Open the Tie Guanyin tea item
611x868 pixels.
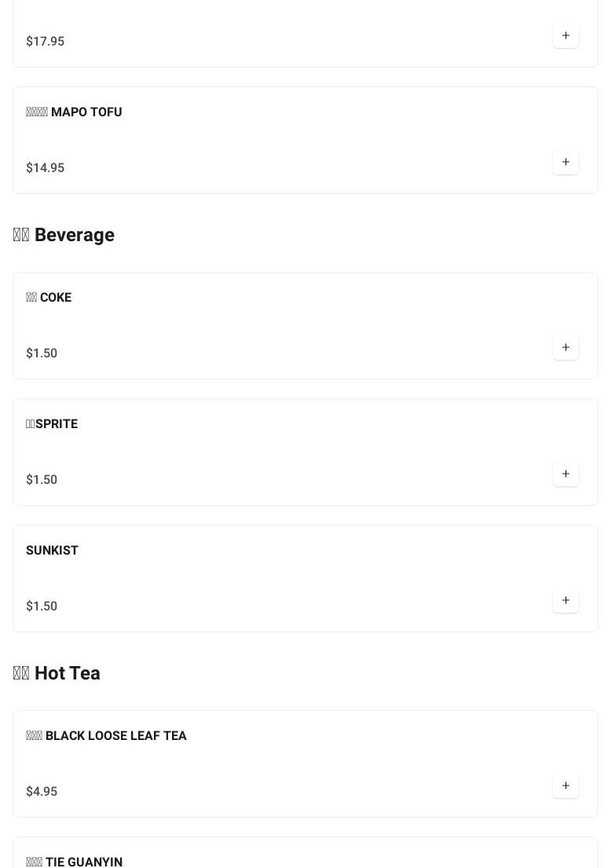click(74, 862)
